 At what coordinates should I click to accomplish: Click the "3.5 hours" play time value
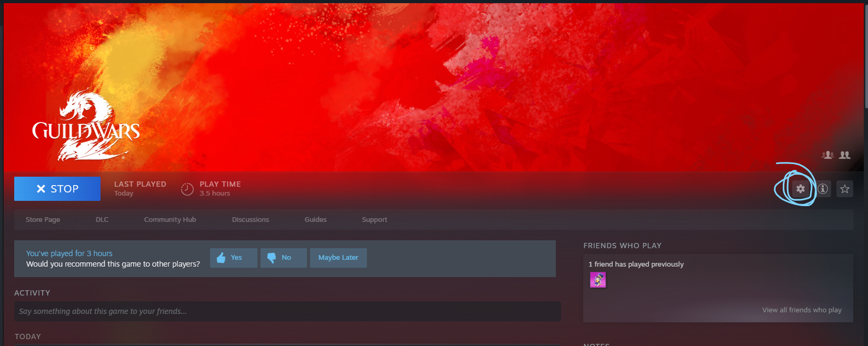[215, 194]
